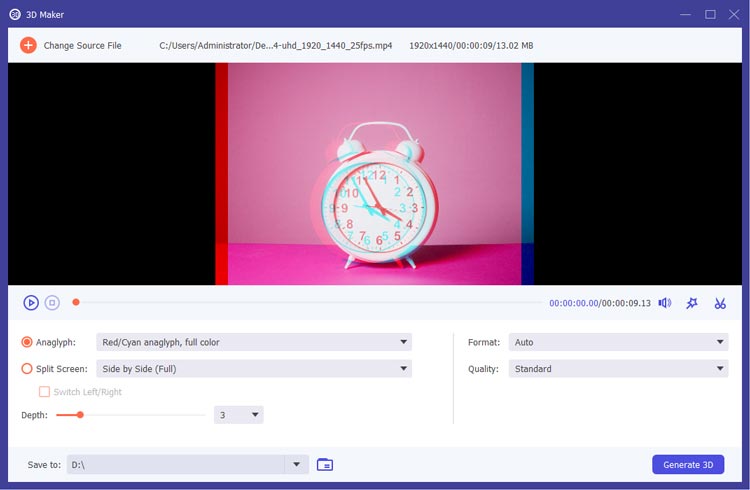This screenshot has height=490, width=750.
Task: Open the Red/Cyan anaglyph dropdown
Action: [x=254, y=342]
